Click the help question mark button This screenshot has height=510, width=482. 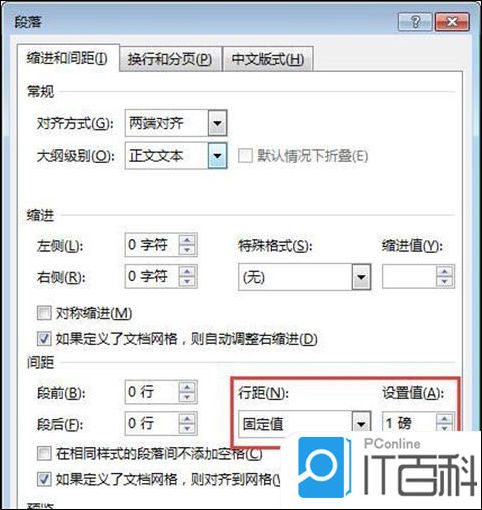point(415,22)
